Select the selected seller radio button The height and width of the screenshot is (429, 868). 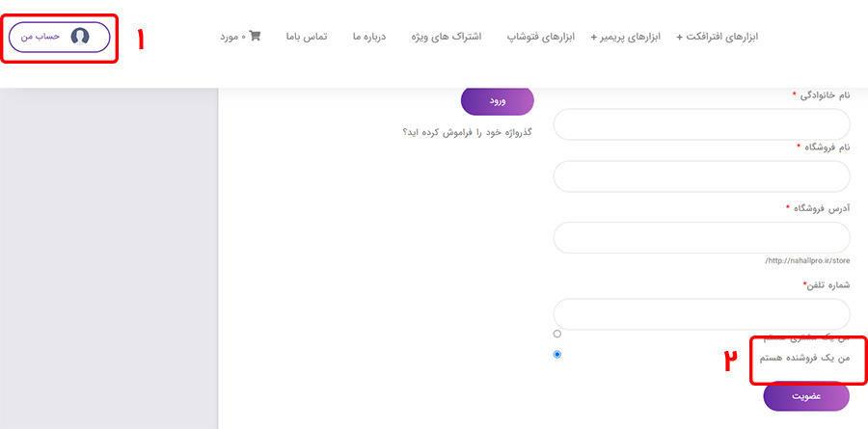556,354
